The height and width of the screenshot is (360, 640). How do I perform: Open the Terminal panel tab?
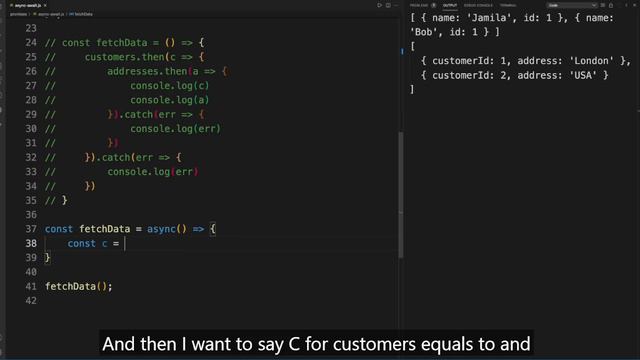(x=508, y=5)
